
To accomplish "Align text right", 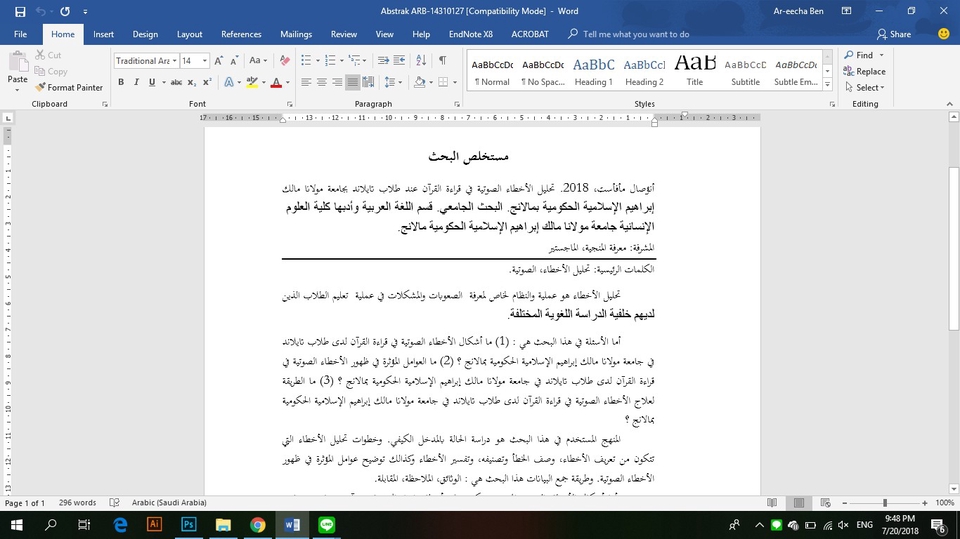I will coord(337,82).
